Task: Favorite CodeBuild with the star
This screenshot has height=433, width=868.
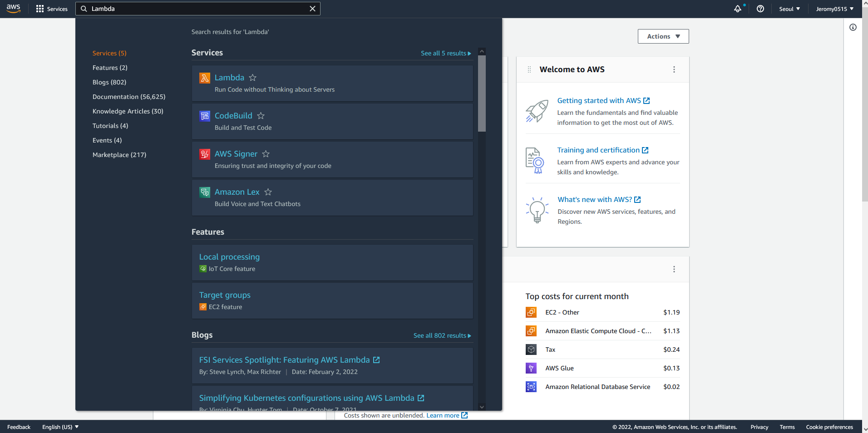Action: point(261,116)
